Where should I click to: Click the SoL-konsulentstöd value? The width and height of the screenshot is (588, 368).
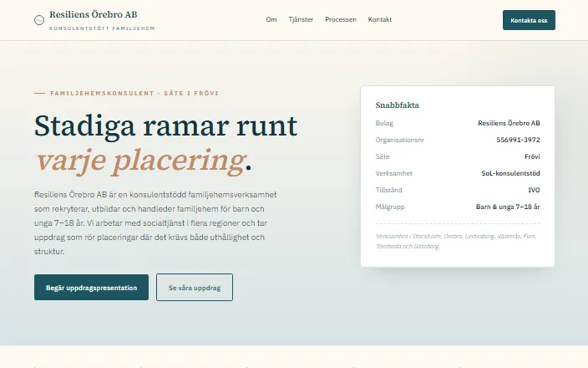pyautogui.click(x=510, y=173)
